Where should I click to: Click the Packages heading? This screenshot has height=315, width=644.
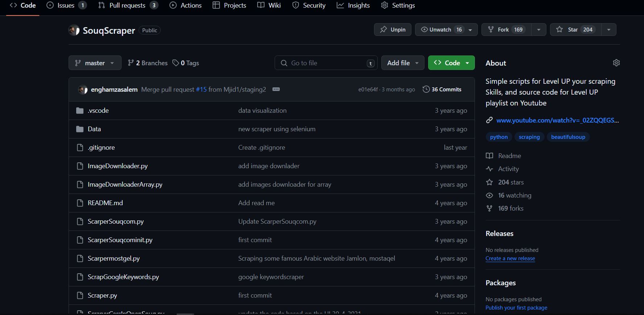[501, 283]
